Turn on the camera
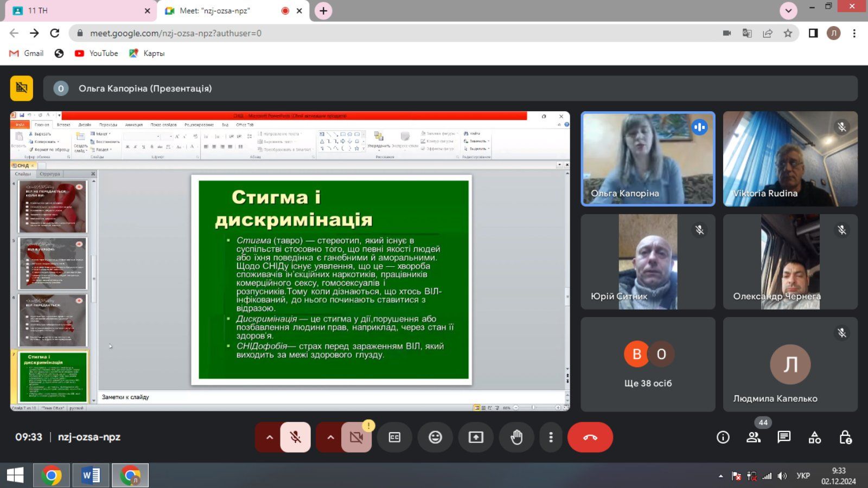 356,437
